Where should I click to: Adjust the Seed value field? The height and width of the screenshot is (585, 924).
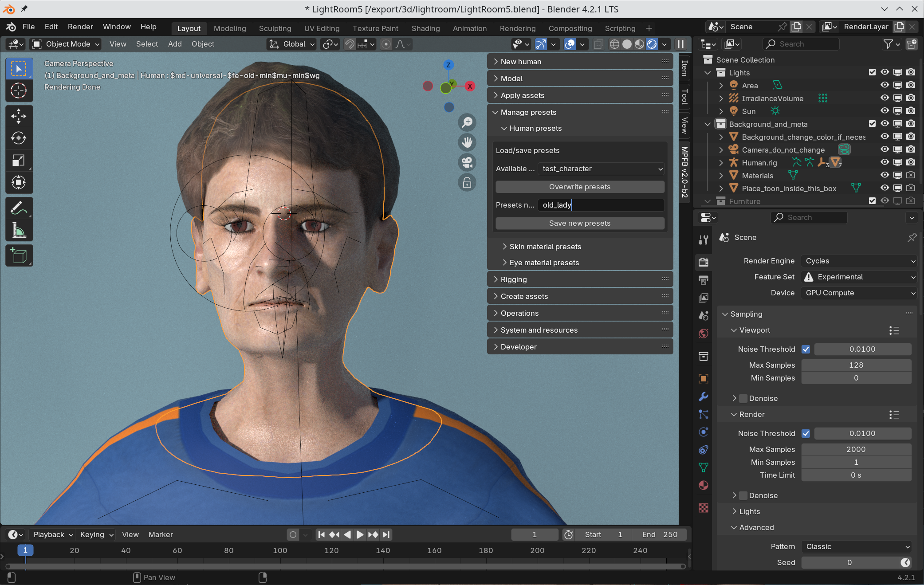[849, 562]
